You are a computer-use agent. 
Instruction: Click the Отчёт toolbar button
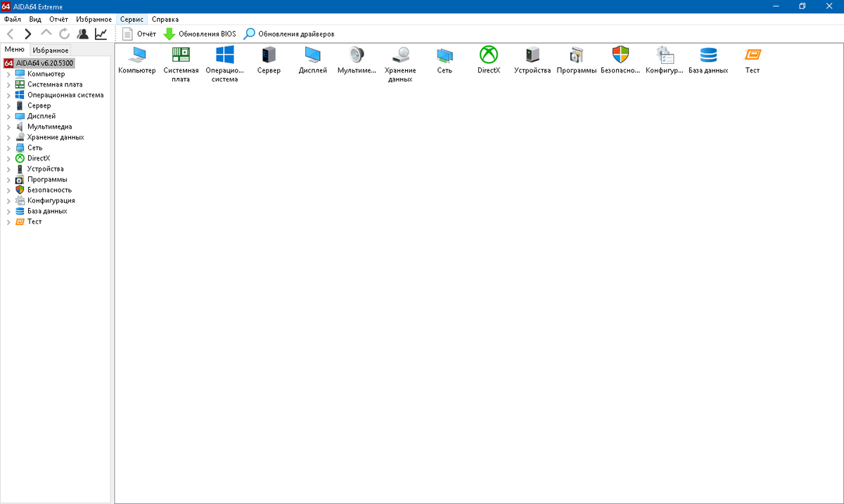[x=139, y=34]
